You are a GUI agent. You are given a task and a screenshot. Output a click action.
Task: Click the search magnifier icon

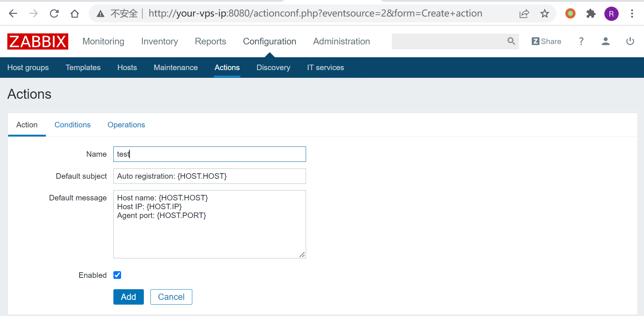(511, 41)
